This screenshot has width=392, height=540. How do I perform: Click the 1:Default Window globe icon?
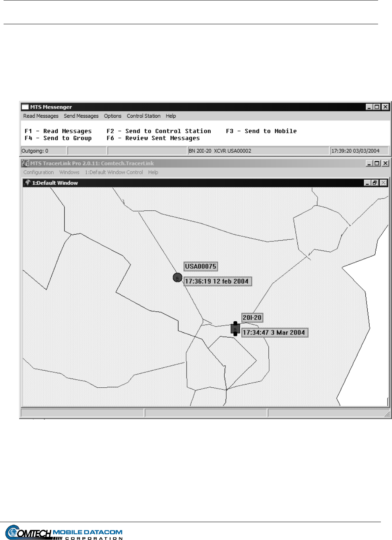27,183
